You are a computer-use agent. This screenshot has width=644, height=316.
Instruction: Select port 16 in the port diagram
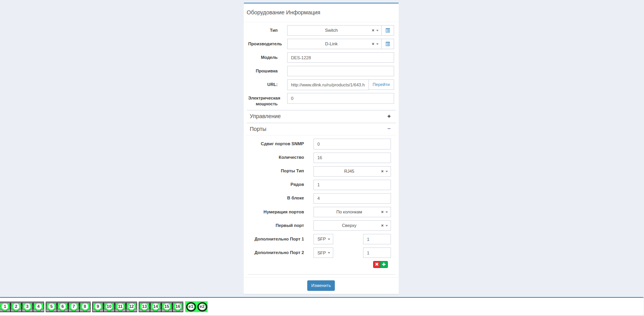[178, 307]
